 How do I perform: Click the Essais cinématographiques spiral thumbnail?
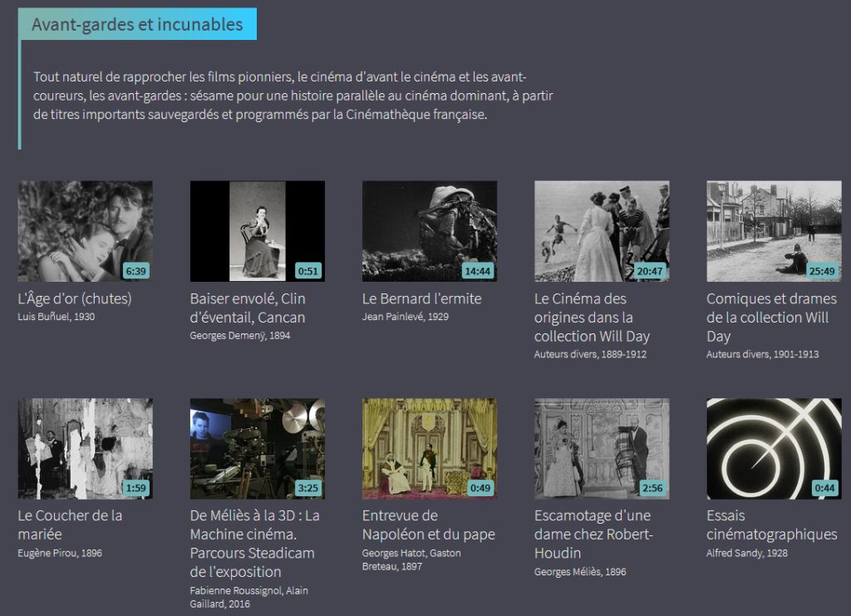pos(773,448)
